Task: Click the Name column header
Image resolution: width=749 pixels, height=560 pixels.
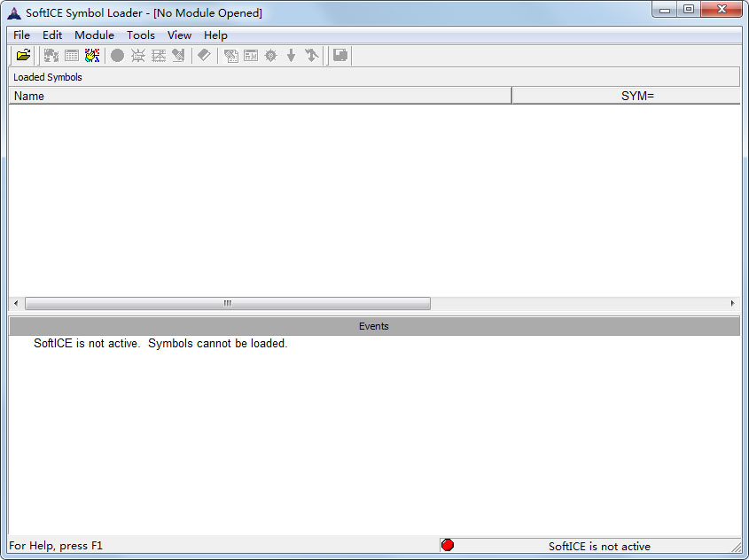Action: [x=260, y=96]
